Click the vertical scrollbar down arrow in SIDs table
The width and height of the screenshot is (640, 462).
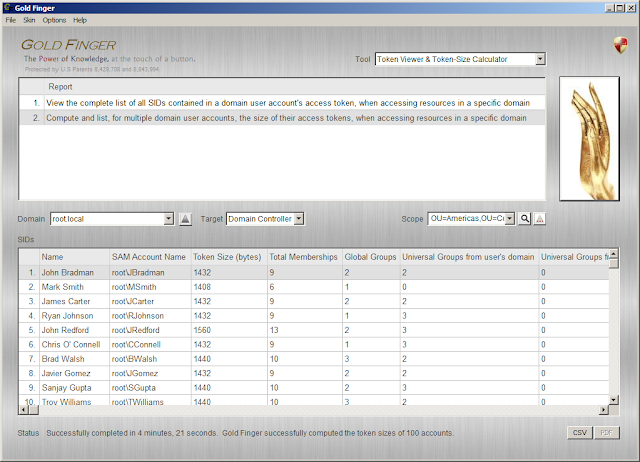click(x=613, y=400)
